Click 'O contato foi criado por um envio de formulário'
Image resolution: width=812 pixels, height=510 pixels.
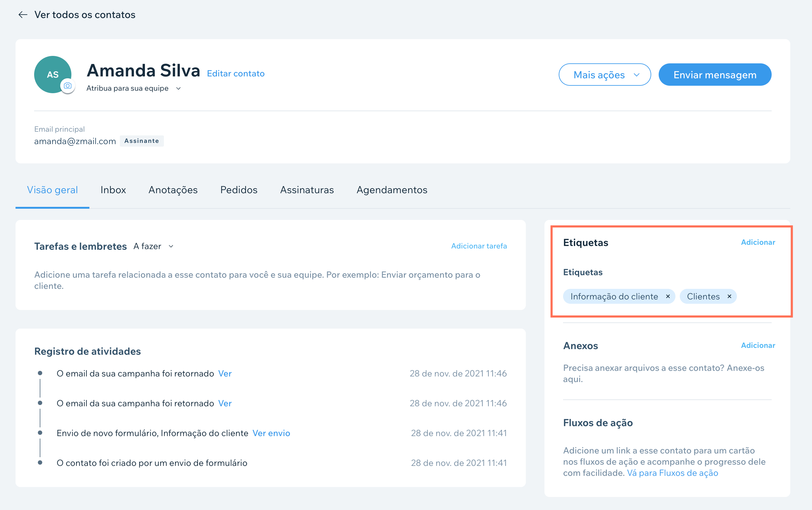pos(152,463)
